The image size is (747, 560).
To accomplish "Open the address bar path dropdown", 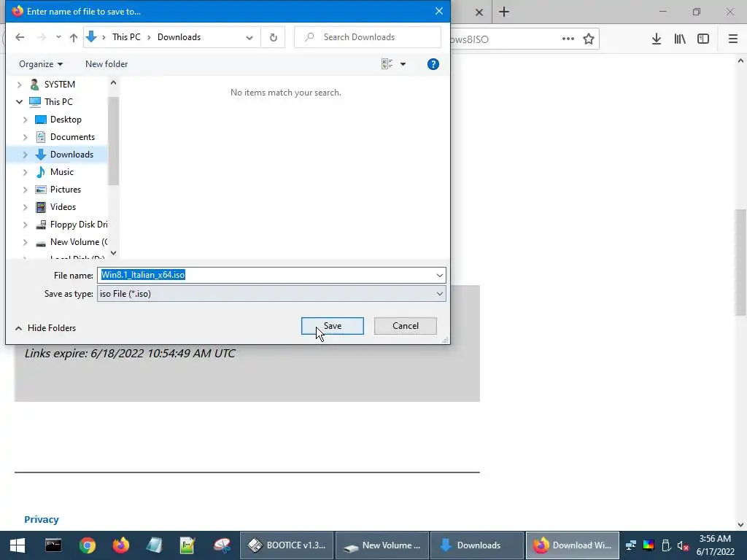I will [249, 37].
